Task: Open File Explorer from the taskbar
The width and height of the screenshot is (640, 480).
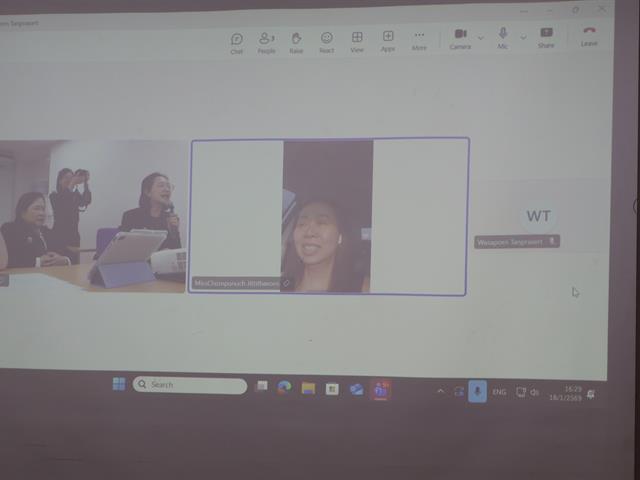Action: tap(308, 388)
